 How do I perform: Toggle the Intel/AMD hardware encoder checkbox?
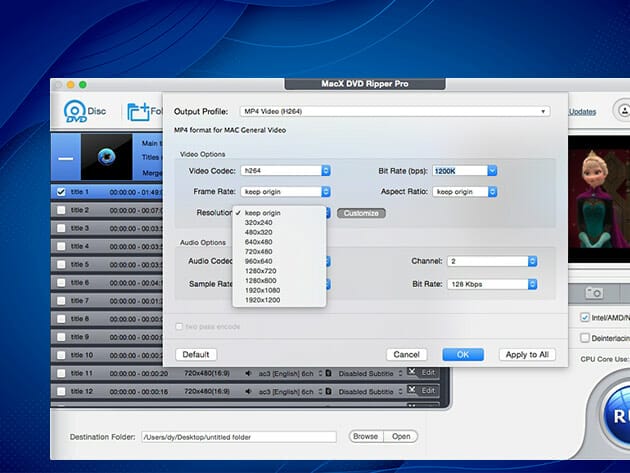pos(585,319)
